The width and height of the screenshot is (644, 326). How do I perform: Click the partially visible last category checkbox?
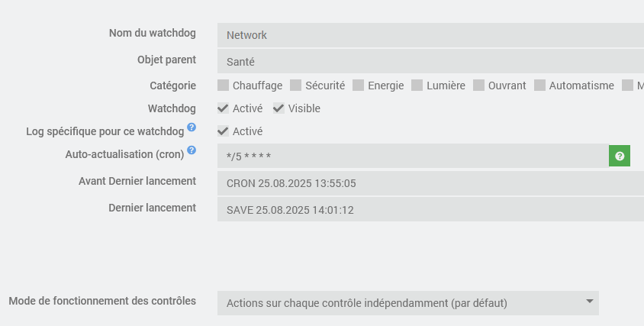pos(627,86)
